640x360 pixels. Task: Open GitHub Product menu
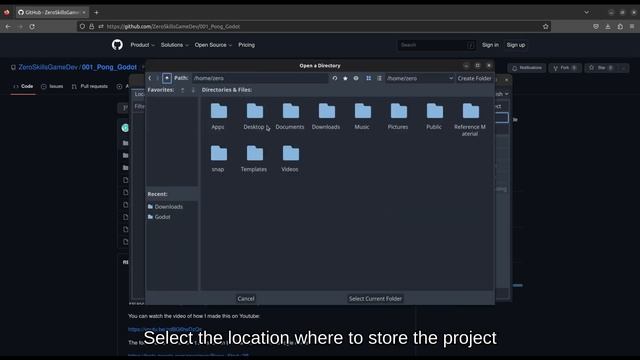pyautogui.click(x=142, y=45)
